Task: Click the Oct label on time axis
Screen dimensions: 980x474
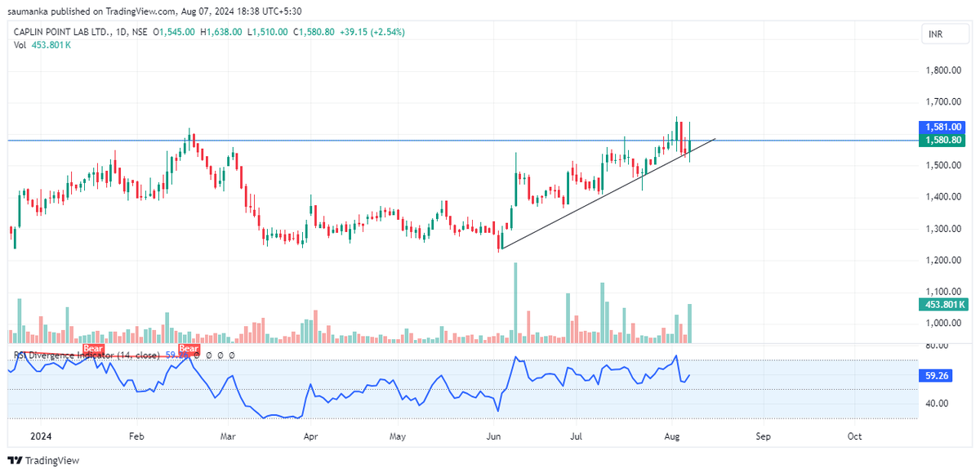Action: [854, 437]
